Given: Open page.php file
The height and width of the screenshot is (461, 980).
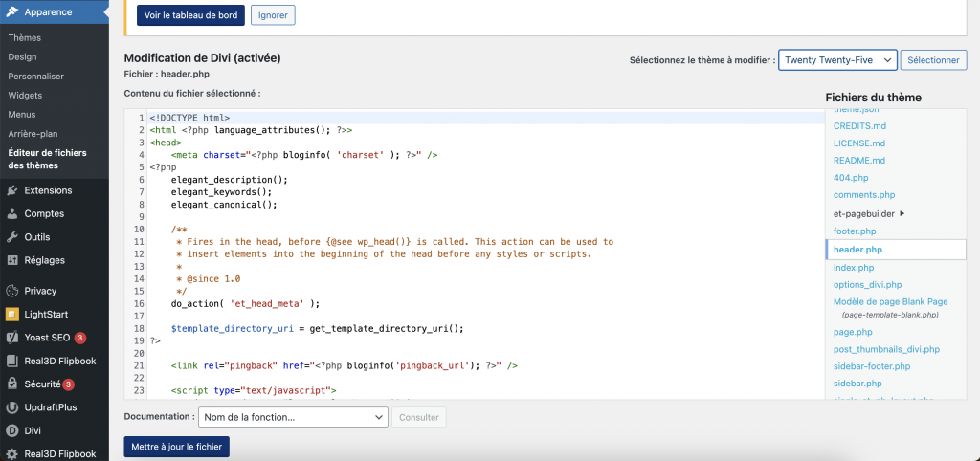Looking at the screenshot, I should pos(853,332).
